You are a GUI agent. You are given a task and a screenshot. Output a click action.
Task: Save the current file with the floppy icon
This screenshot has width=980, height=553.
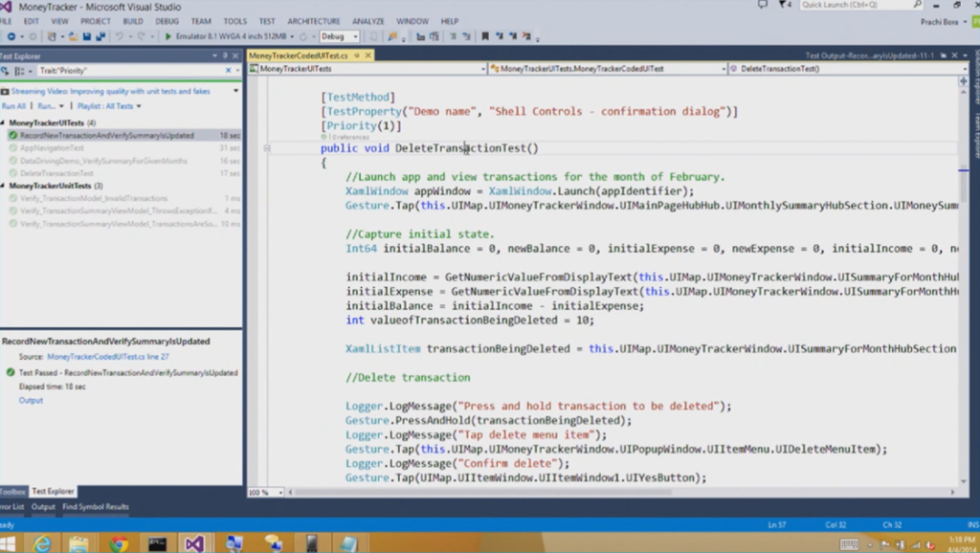(87, 37)
